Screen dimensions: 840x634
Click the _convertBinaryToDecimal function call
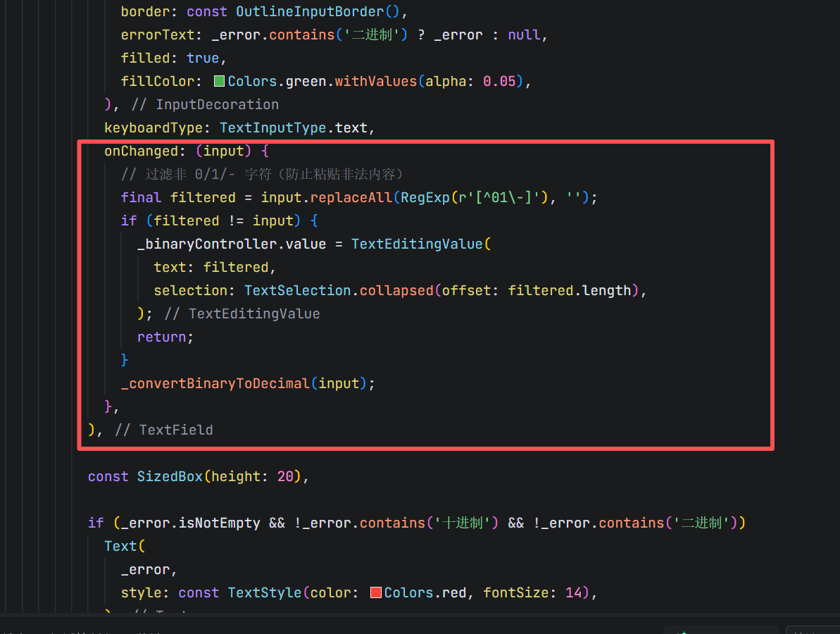(215, 383)
